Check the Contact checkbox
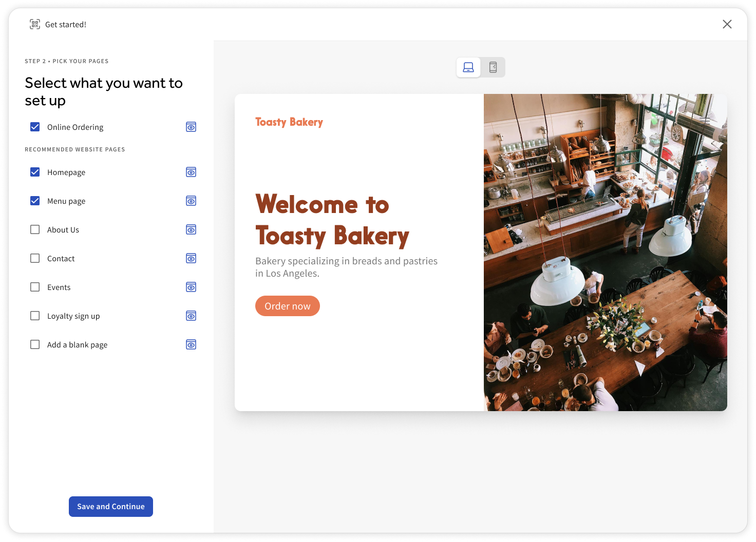The image size is (756, 542). tap(35, 258)
